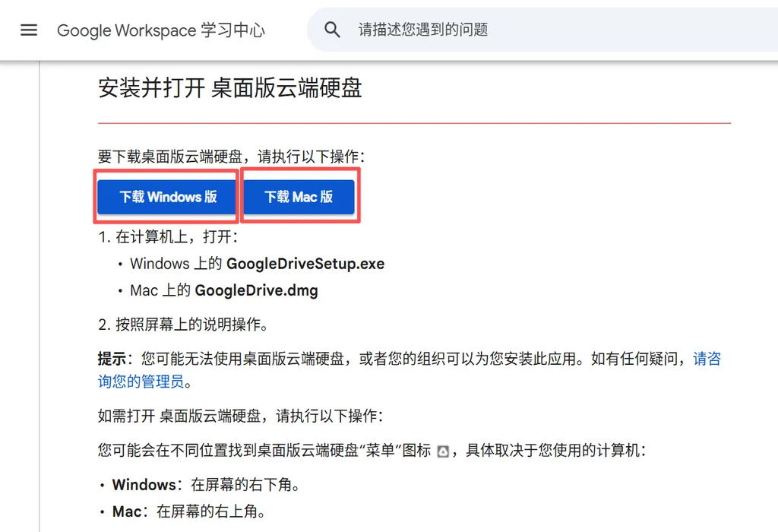Click the 安装并打开 桌面版云端硬盘 heading
Viewport: 778px width, 532px height.
click(229, 88)
